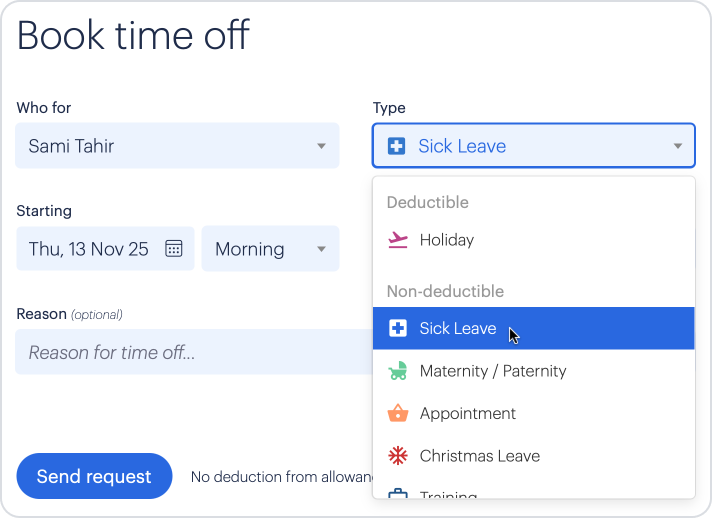This screenshot has height=518, width=712.
Task: Choose the highlighted Sick Leave option
Action: [x=457, y=328]
